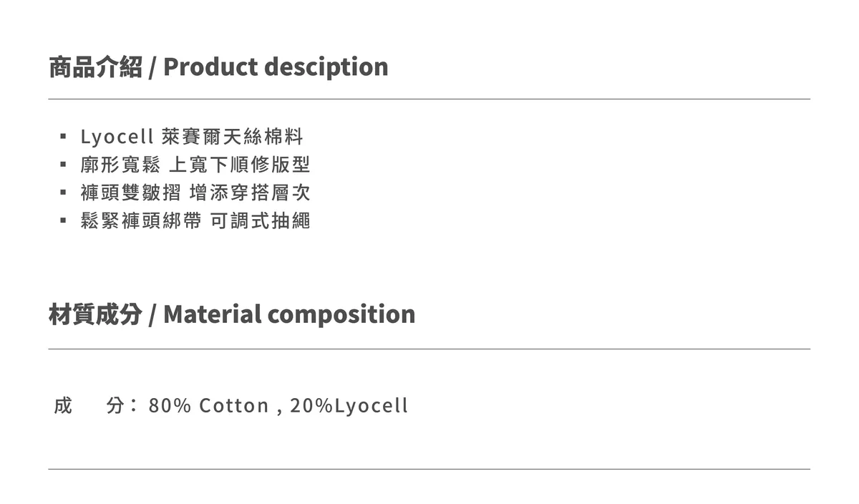Click the 增添穿搭層次 text
This screenshot has height=504, width=859.
coord(249,193)
